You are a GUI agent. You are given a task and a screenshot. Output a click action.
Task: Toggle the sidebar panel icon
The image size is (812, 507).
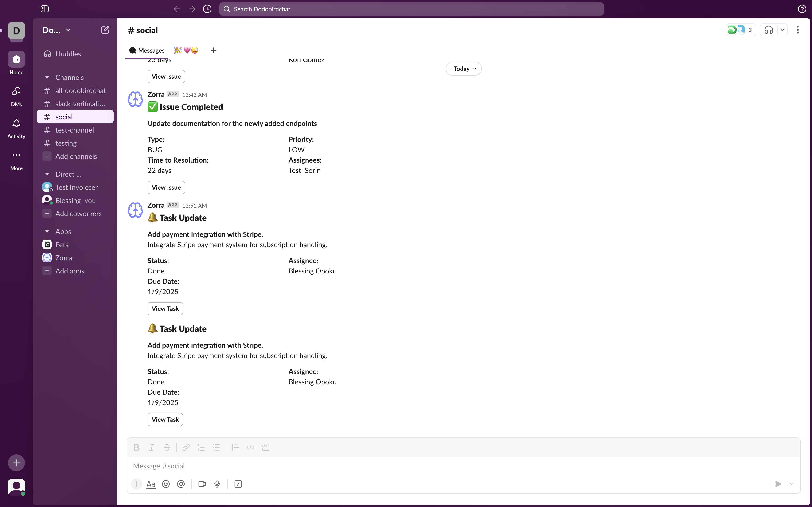click(x=45, y=9)
